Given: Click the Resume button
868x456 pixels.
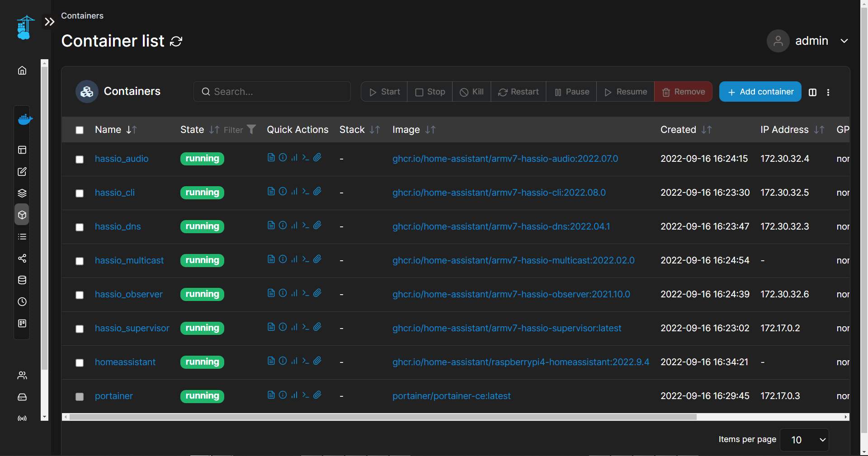Looking at the screenshot, I should point(626,92).
